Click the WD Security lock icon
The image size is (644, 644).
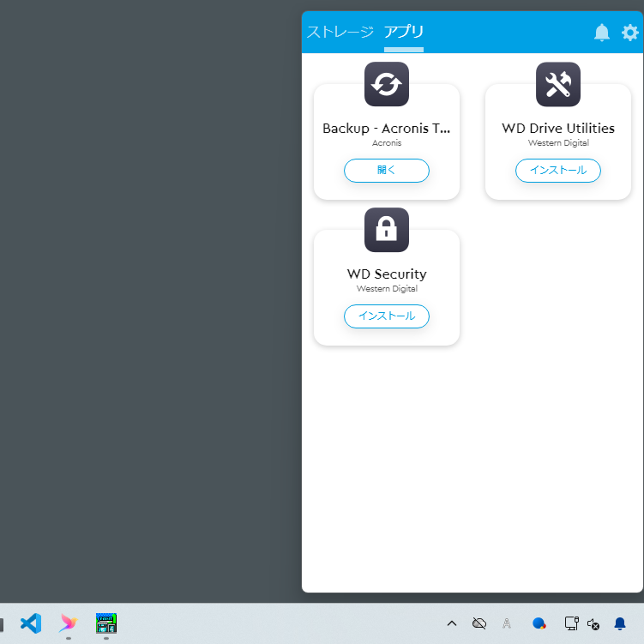pyautogui.click(x=387, y=230)
